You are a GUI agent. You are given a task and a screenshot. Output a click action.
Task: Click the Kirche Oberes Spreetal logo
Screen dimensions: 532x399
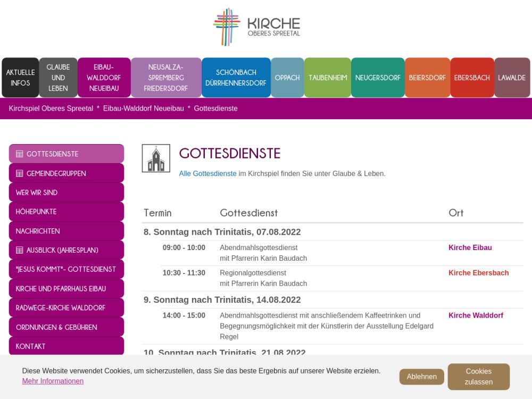click(257, 27)
